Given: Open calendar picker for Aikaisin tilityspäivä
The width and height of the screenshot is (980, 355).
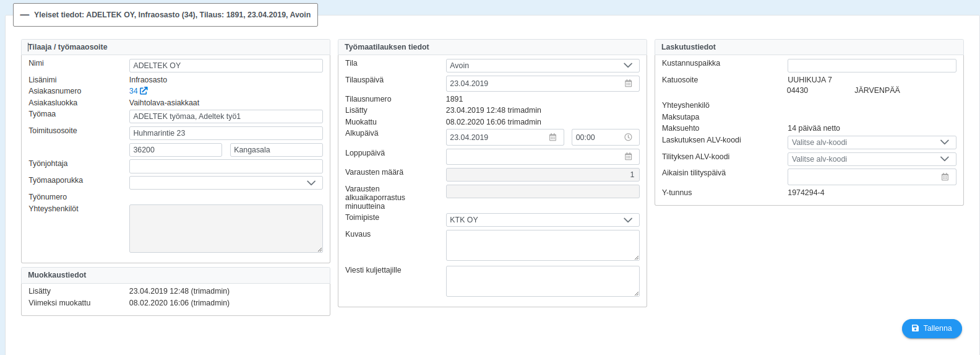Looking at the screenshot, I should [945, 177].
